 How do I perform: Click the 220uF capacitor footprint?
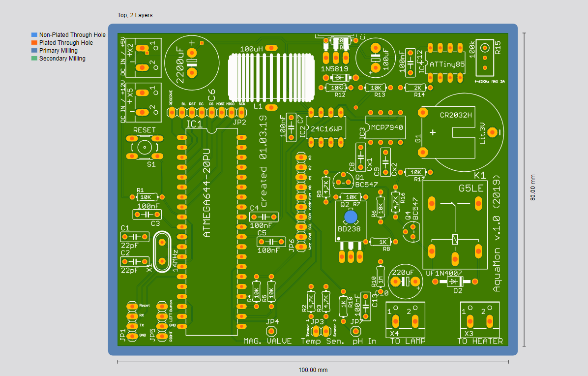(406, 282)
